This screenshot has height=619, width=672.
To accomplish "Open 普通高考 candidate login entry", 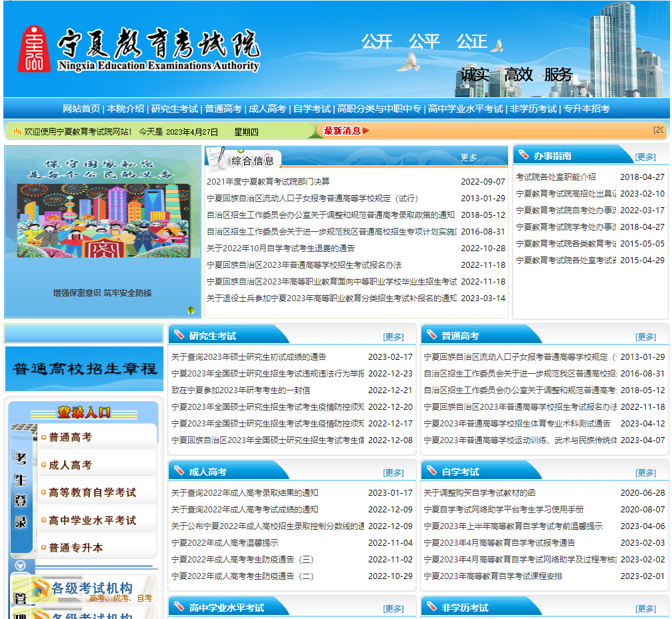I will pos(71,437).
